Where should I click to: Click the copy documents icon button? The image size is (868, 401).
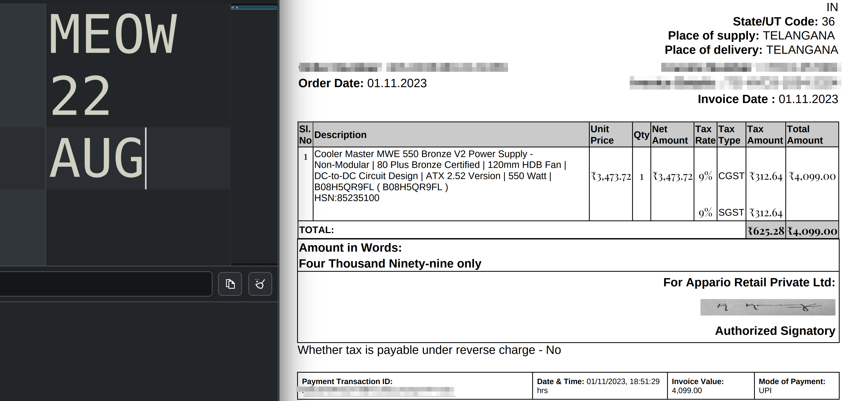click(x=230, y=284)
